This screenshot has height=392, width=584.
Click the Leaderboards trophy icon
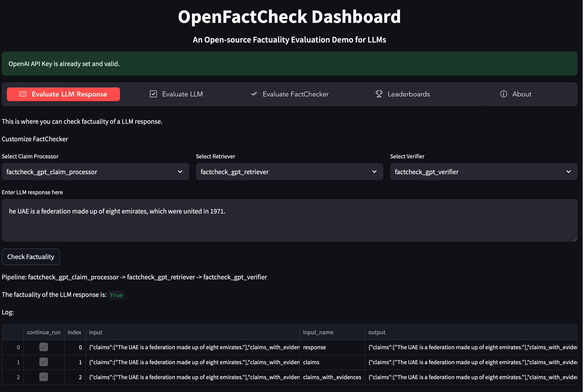379,94
